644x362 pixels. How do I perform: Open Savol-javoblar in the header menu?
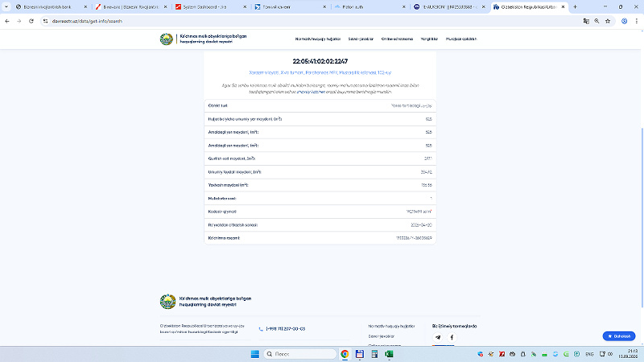click(361, 39)
